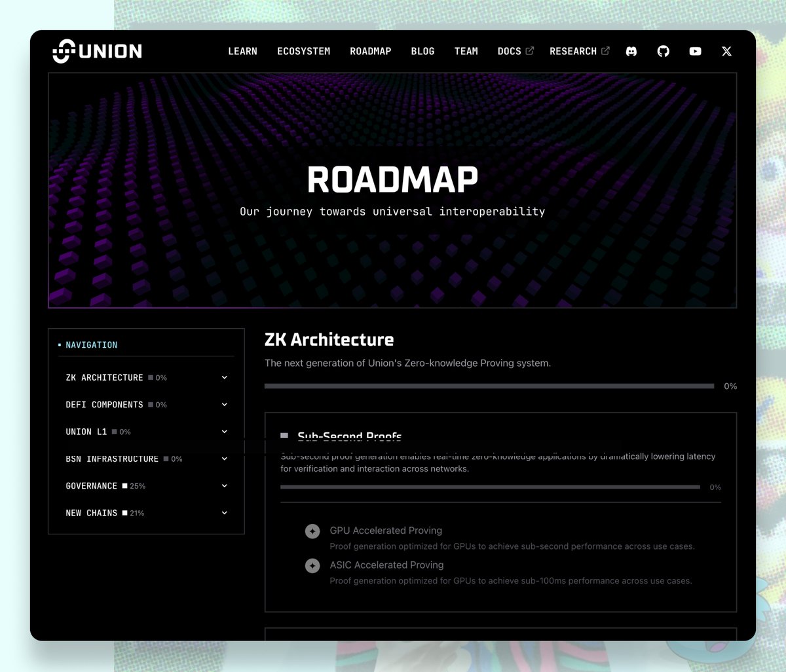786x672 pixels.
Task: Click external-link icon next to RESEARCH
Action: tap(605, 50)
